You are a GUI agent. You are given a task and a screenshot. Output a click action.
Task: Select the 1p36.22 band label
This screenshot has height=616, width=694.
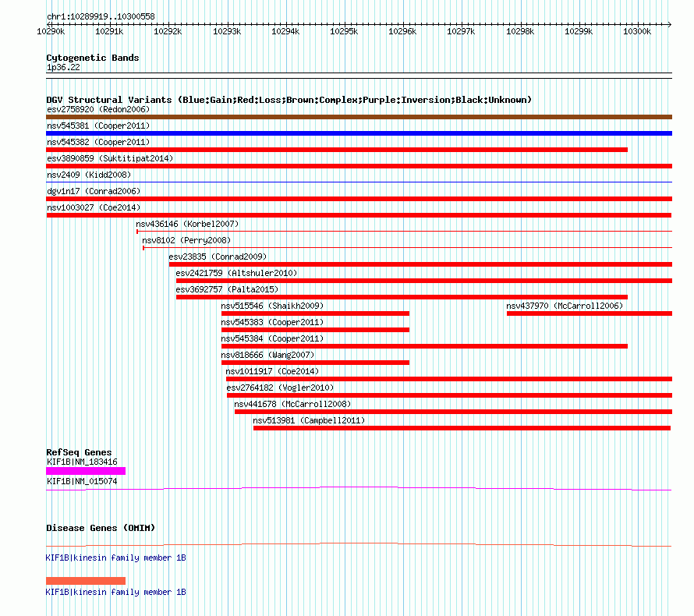63,67
